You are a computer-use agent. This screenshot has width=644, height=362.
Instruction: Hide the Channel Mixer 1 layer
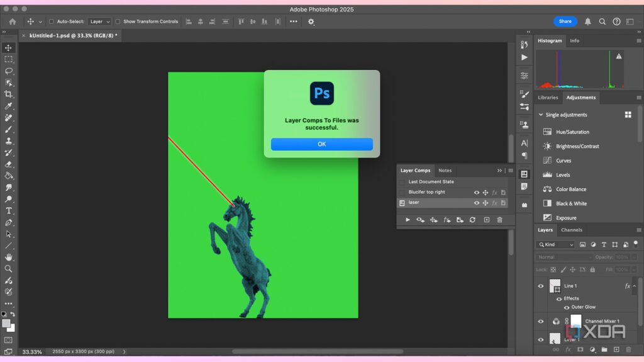(x=541, y=321)
